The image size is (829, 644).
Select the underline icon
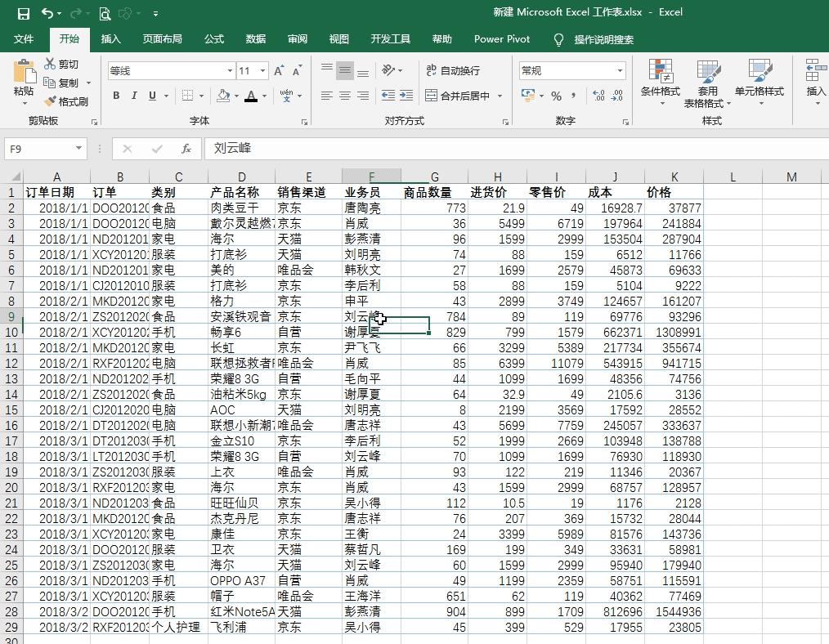point(152,95)
